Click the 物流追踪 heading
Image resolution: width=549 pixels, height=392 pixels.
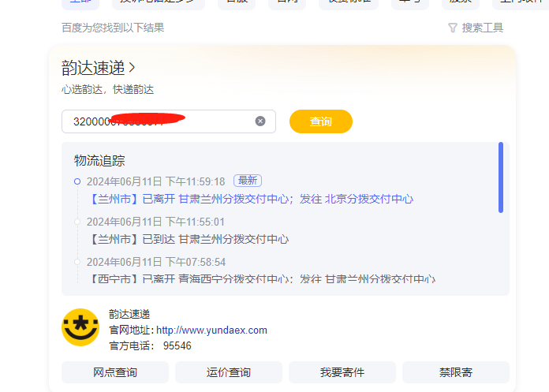tap(99, 161)
